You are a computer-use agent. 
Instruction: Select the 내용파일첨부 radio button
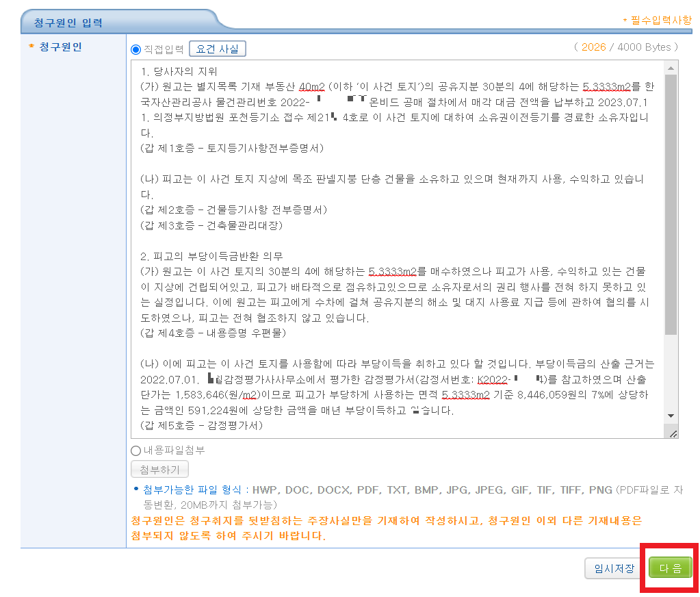(135, 450)
